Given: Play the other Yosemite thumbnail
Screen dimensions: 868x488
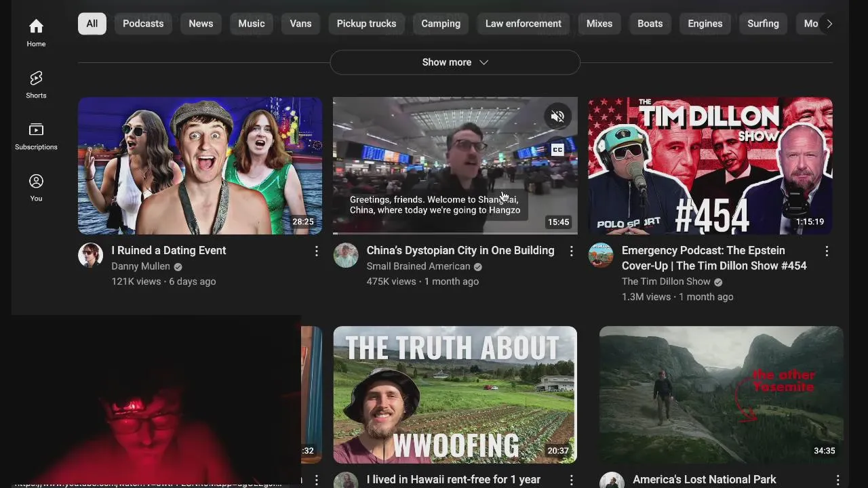Looking at the screenshot, I should (x=722, y=395).
